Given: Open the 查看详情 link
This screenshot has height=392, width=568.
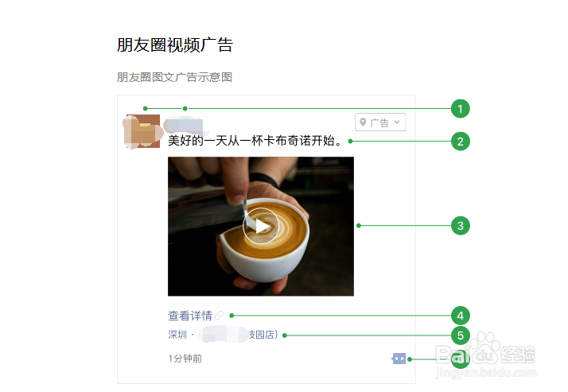Looking at the screenshot, I should [x=190, y=316].
